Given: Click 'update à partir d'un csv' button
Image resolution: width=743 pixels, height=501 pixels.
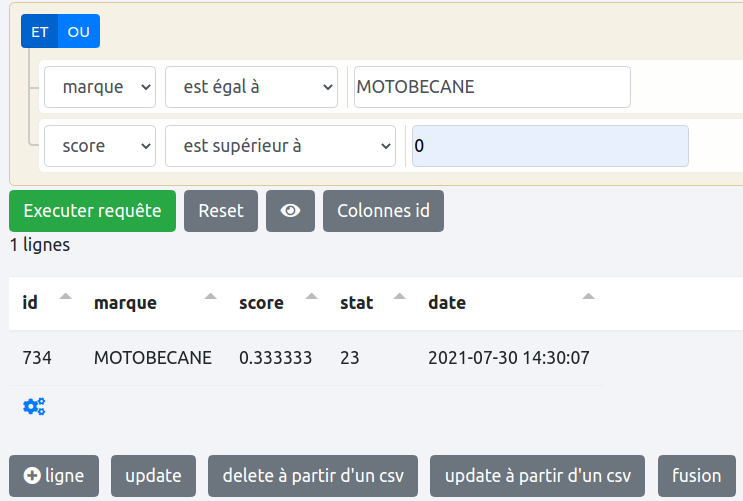Looking at the screenshot, I should (x=538, y=476).
